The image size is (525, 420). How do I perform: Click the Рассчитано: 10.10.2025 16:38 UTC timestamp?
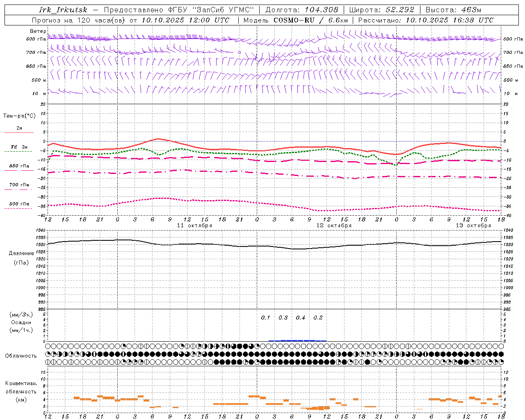point(426,20)
